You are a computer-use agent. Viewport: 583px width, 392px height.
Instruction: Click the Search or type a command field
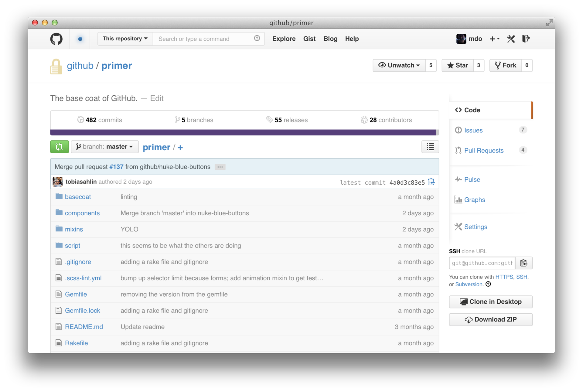[208, 39]
